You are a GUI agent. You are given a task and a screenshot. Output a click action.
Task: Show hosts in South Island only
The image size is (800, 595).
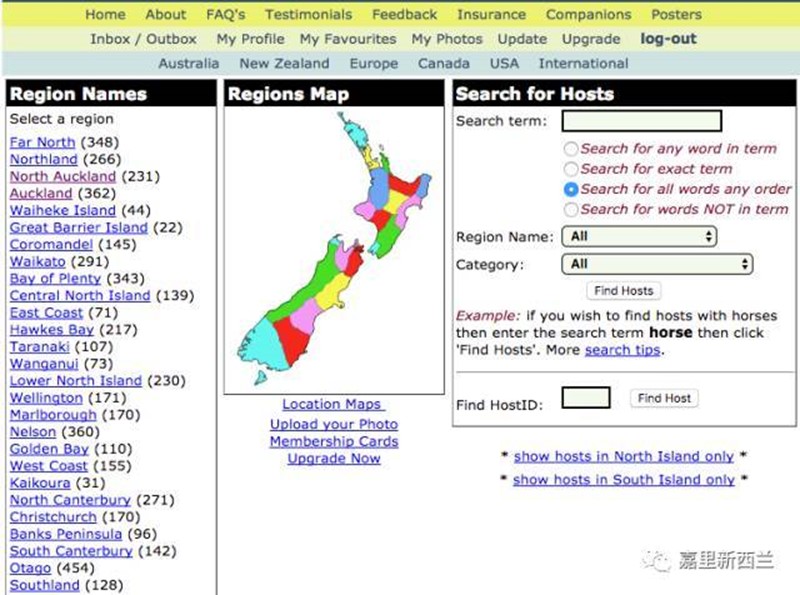pos(623,480)
